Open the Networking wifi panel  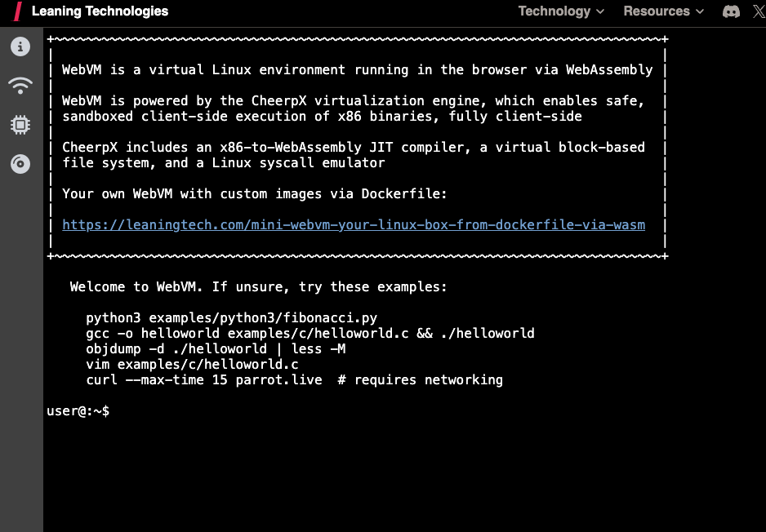tap(20, 85)
